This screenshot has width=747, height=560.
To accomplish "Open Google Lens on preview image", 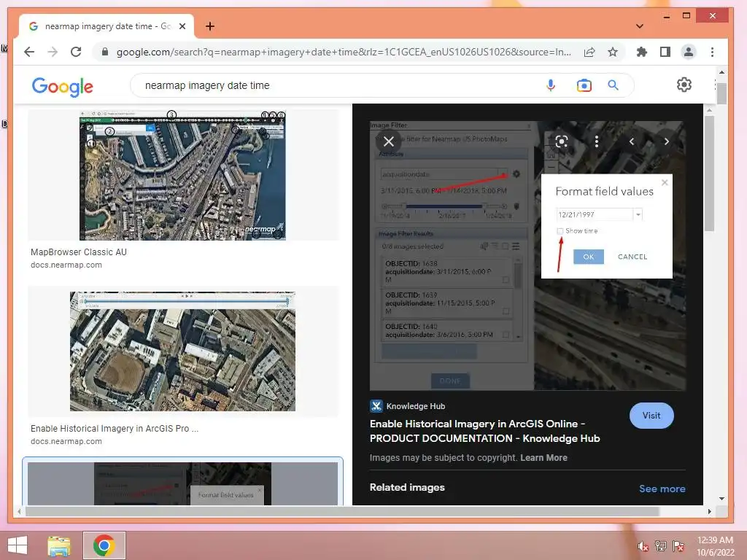I will coord(562,141).
